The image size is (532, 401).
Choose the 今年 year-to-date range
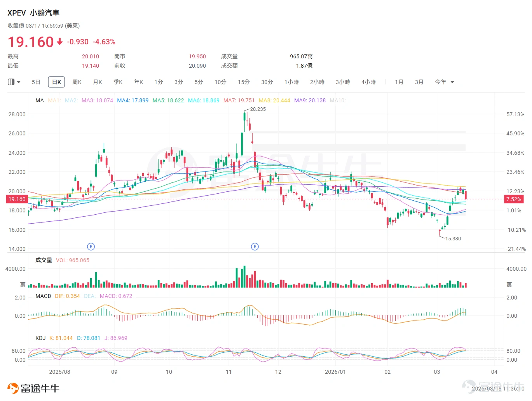click(440, 82)
